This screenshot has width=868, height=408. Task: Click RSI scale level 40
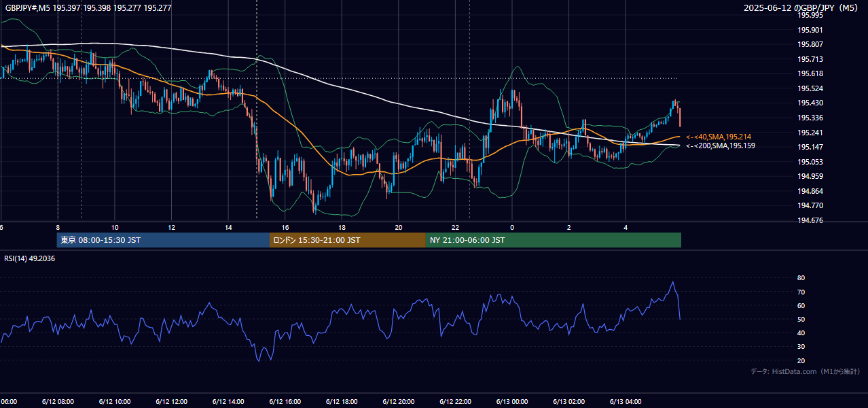coord(801,333)
